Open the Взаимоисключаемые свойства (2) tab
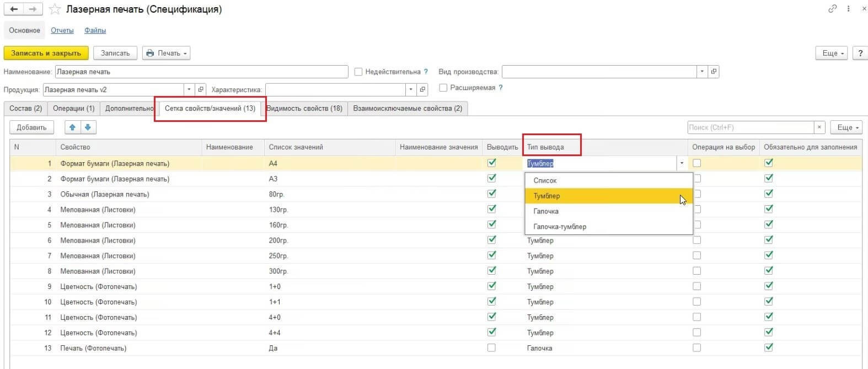 (408, 108)
